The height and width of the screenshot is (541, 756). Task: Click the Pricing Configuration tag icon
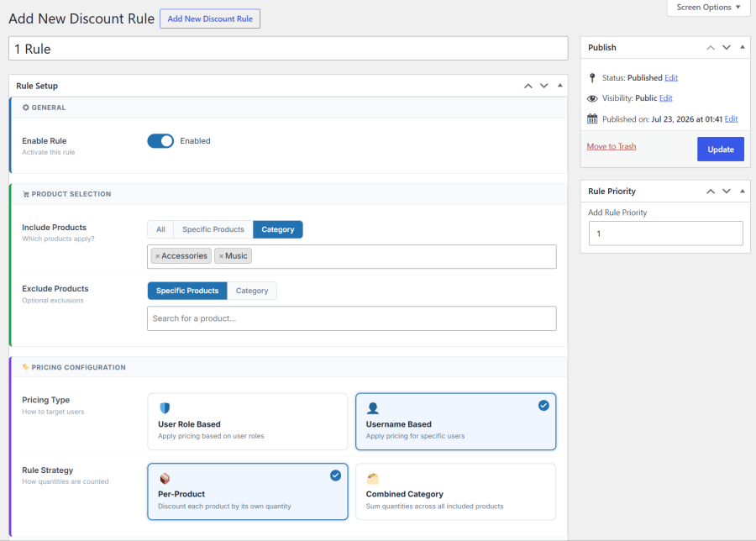click(25, 367)
